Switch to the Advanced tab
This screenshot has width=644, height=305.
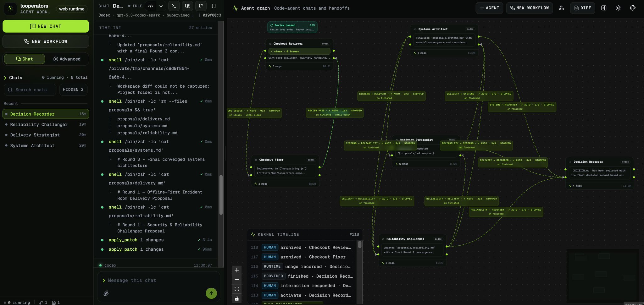coord(67,59)
